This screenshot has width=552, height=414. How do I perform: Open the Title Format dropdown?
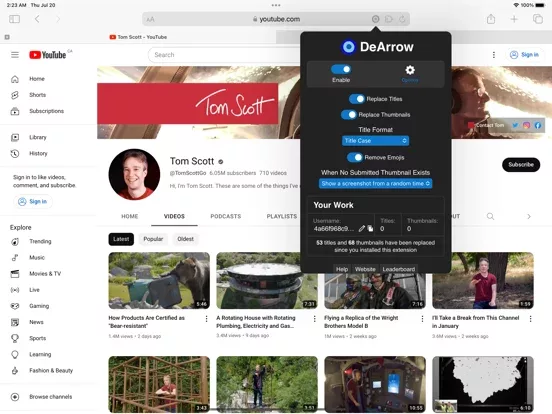pyautogui.click(x=375, y=141)
